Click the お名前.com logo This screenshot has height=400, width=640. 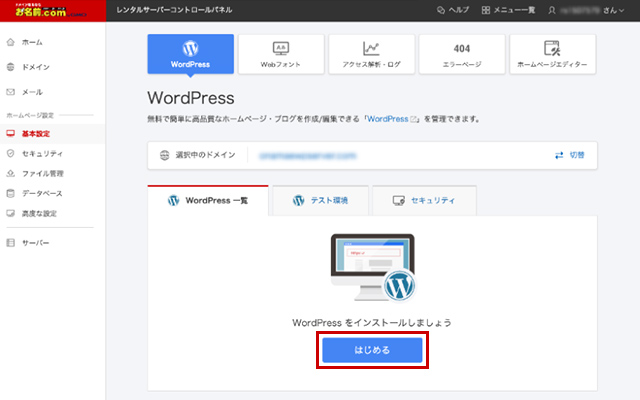[49, 10]
